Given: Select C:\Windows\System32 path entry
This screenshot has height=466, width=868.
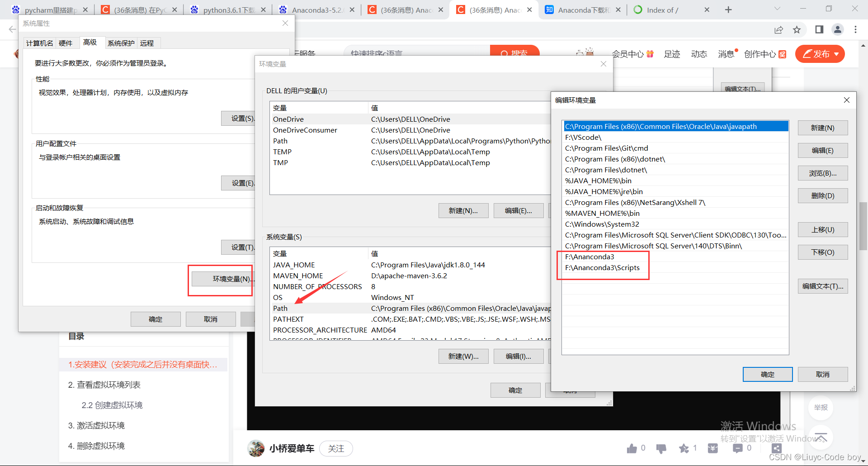Looking at the screenshot, I should click(x=675, y=224).
